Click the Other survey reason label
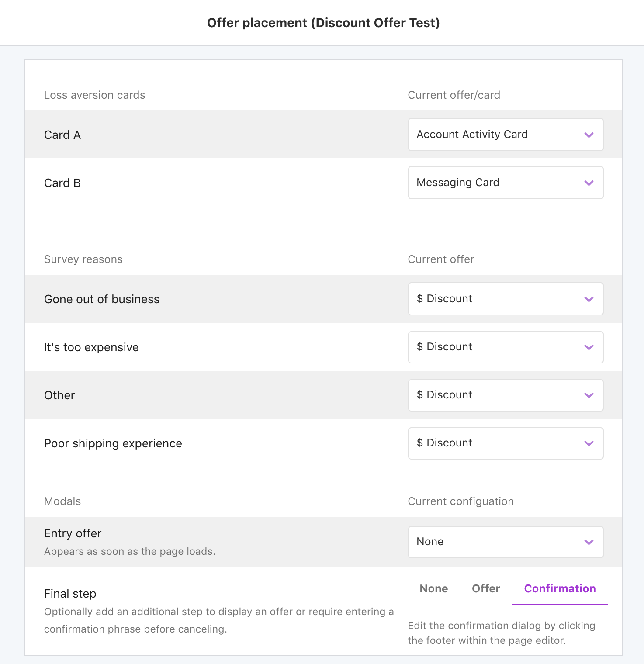Viewport: 644px width, 664px height. point(59,395)
